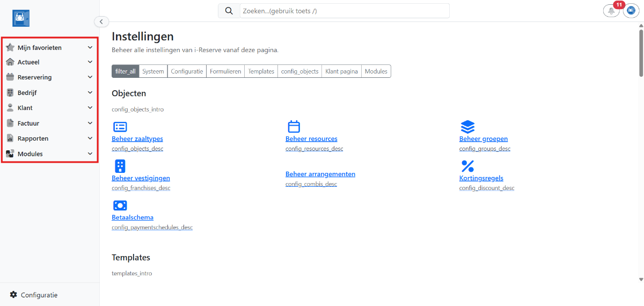Select the Klant pagina filter tab

coord(341,71)
